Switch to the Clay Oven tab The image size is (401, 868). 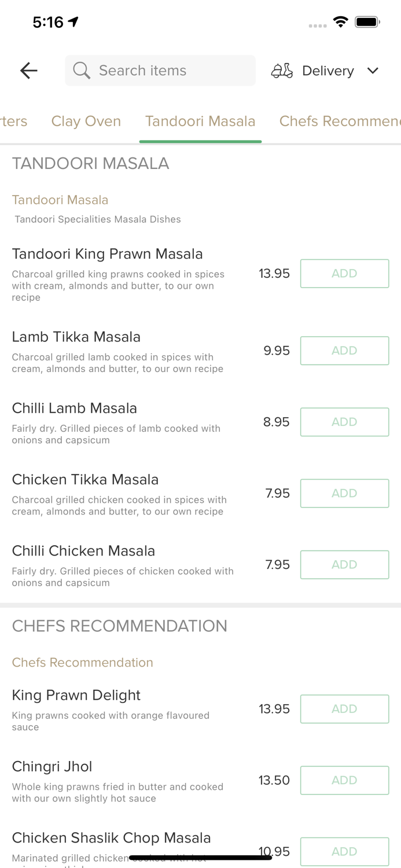(x=86, y=121)
